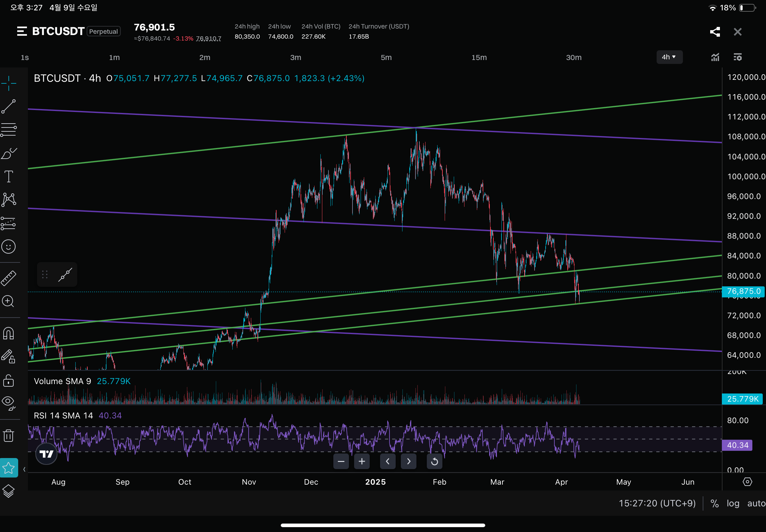Click the 25.779K volume axis label
The height and width of the screenshot is (532, 766).
742,399
